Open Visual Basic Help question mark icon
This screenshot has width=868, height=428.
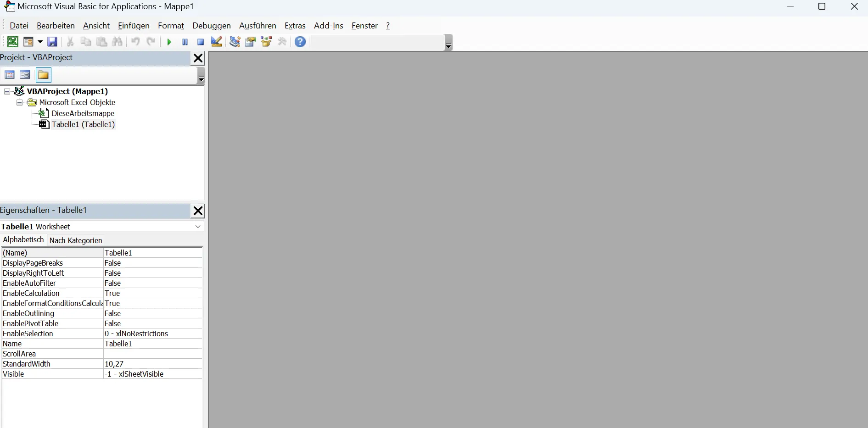pos(300,42)
